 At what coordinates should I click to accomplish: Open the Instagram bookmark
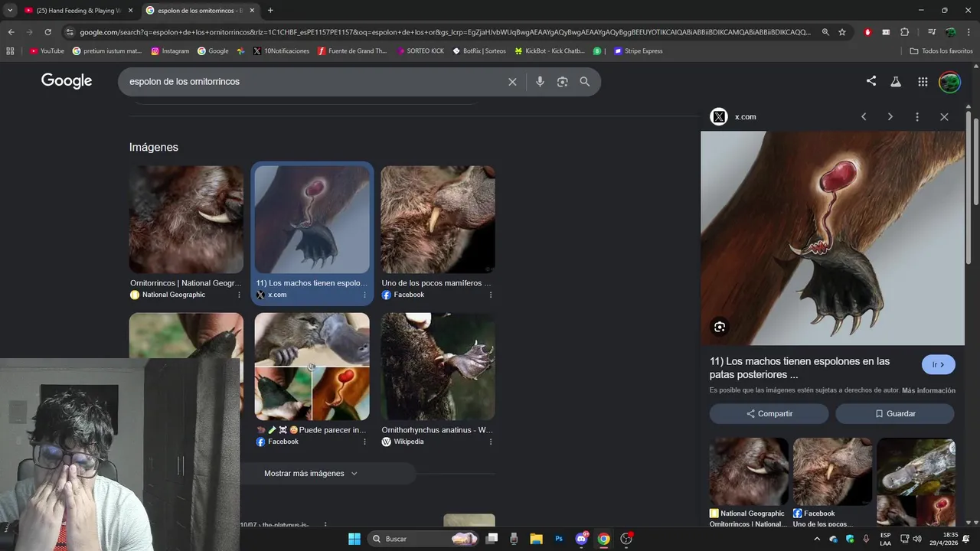(170, 51)
